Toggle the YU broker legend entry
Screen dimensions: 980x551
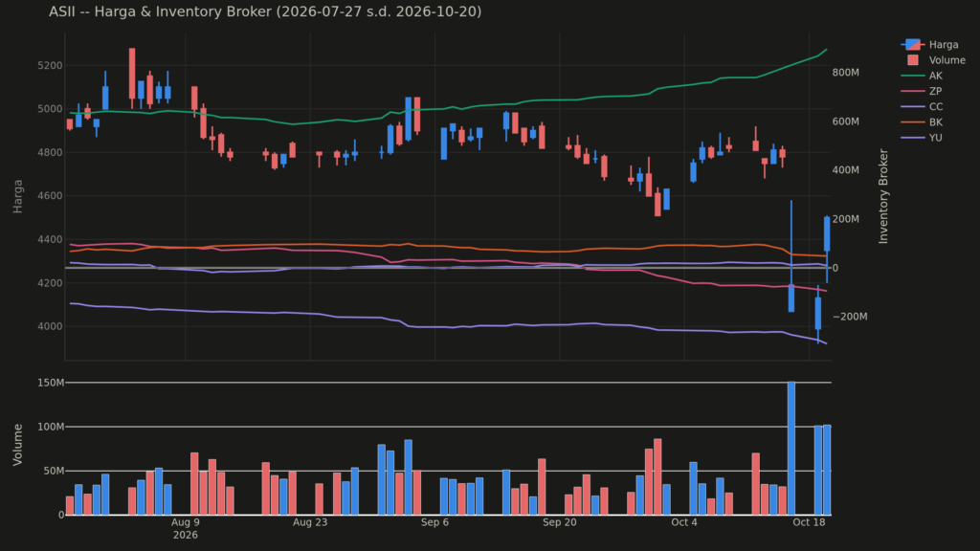click(922, 138)
